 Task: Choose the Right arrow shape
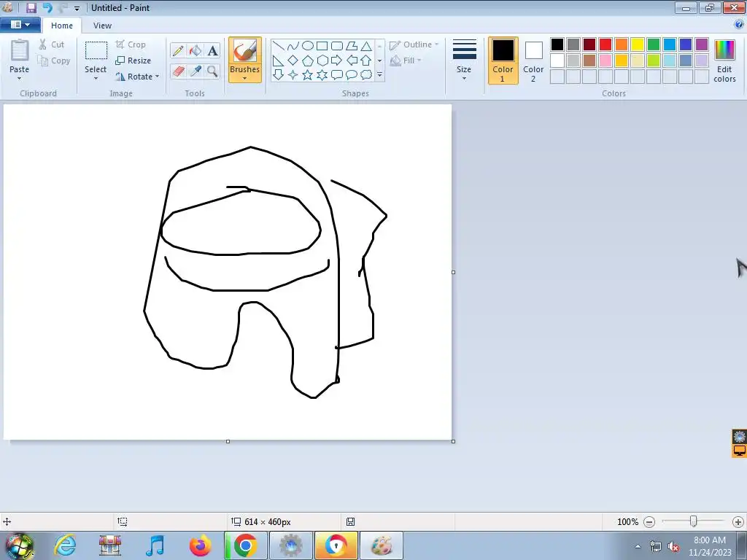tap(337, 61)
